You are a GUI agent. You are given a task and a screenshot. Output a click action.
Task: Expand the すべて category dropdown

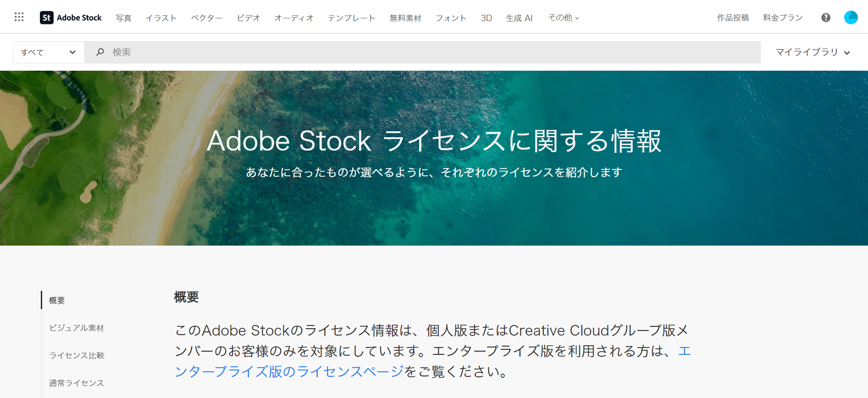48,52
